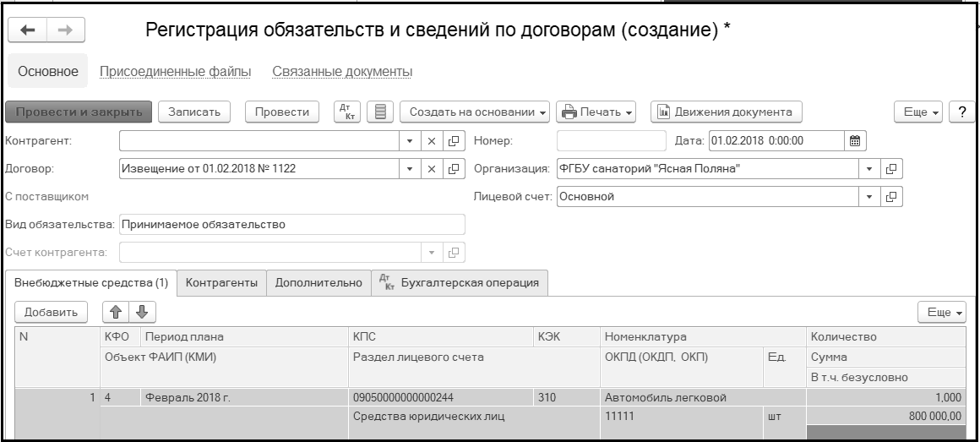The width and height of the screenshot is (980, 442).
Task: Go back with the left arrow button
Action: tap(28, 30)
